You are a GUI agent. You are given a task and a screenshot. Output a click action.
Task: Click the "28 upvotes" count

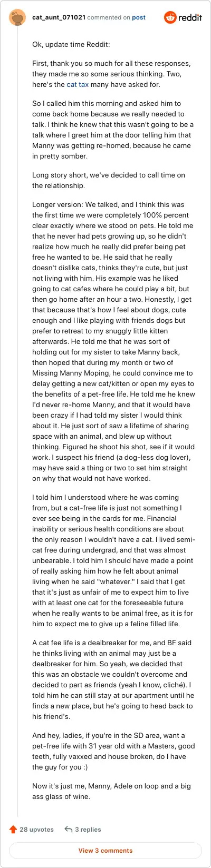point(36,829)
